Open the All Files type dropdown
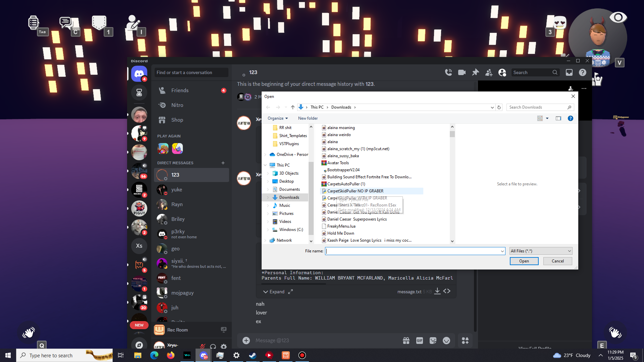 click(x=541, y=251)
